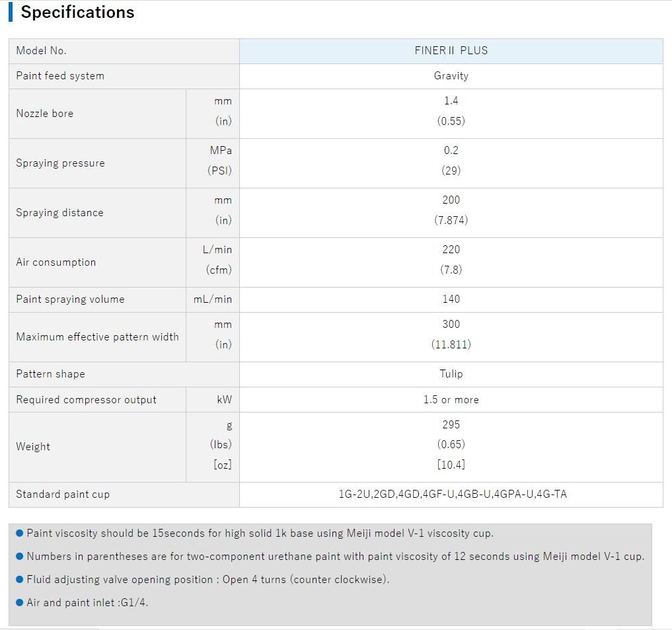672x630 pixels.
Task: Click the 295 gram weight value
Action: pyautogui.click(x=451, y=424)
